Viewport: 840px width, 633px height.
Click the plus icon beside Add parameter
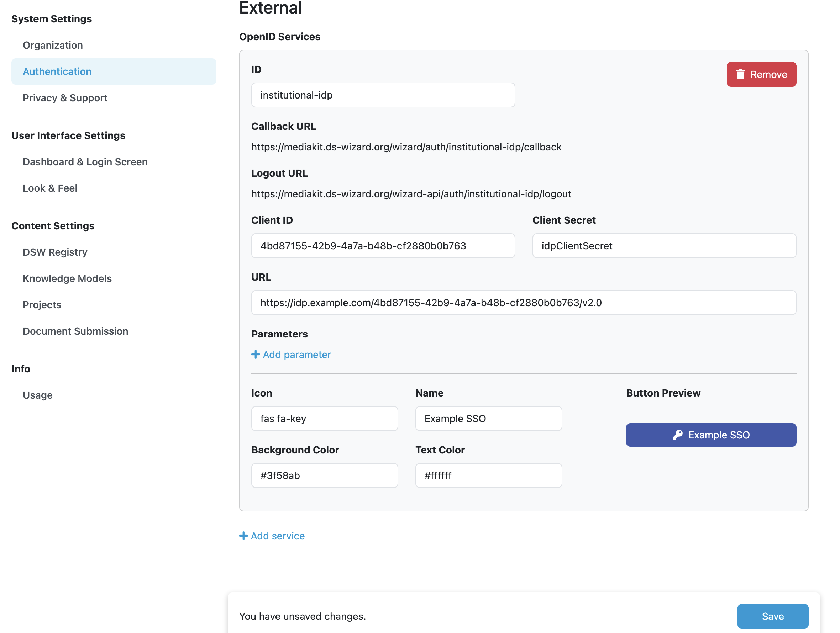pos(256,355)
